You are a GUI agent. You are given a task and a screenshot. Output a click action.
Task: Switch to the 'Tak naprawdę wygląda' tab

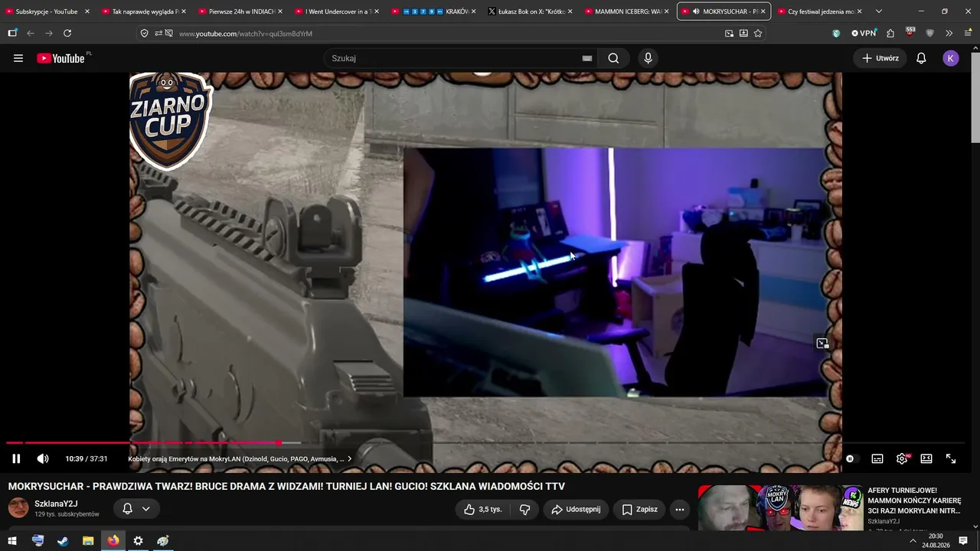pyautogui.click(x=144, y=11)
